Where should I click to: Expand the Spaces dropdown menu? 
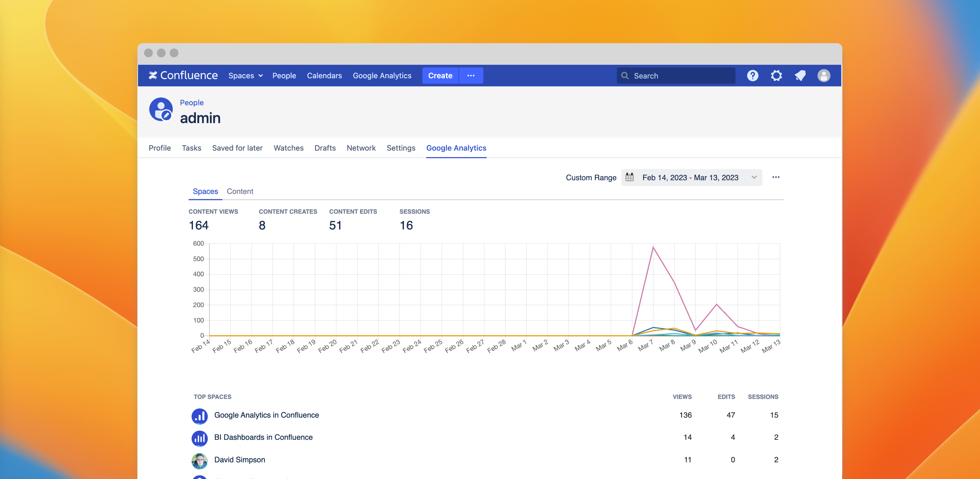pos(245,75)
